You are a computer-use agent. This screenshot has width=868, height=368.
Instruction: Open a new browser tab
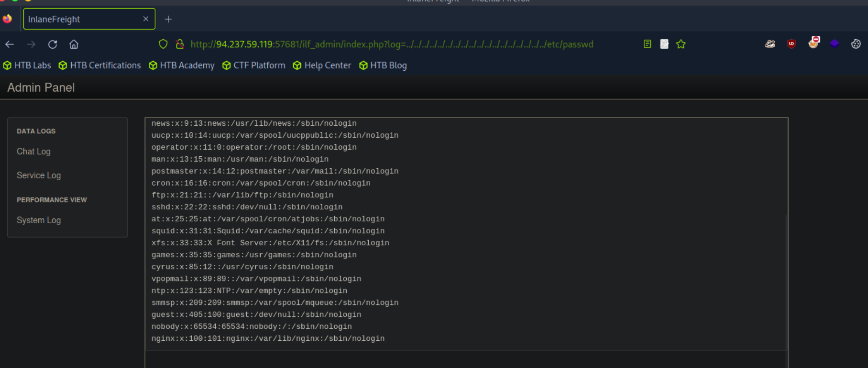click(x=168, y=19)
